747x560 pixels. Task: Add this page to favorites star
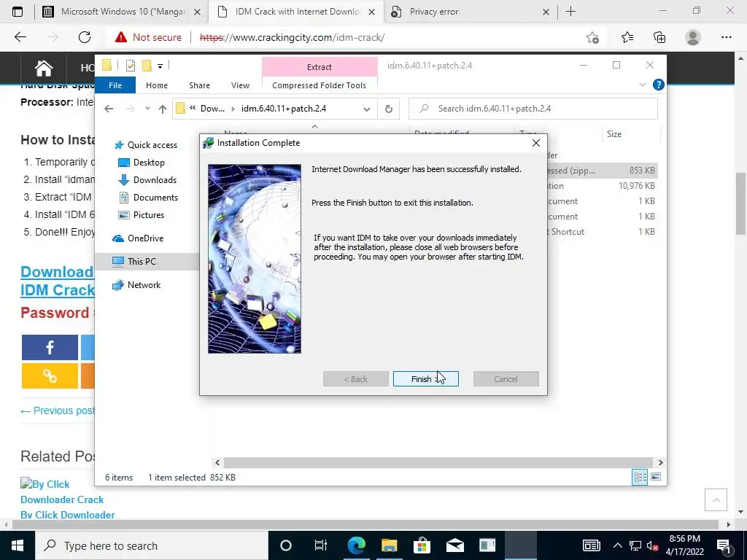[x=592, y=37]
